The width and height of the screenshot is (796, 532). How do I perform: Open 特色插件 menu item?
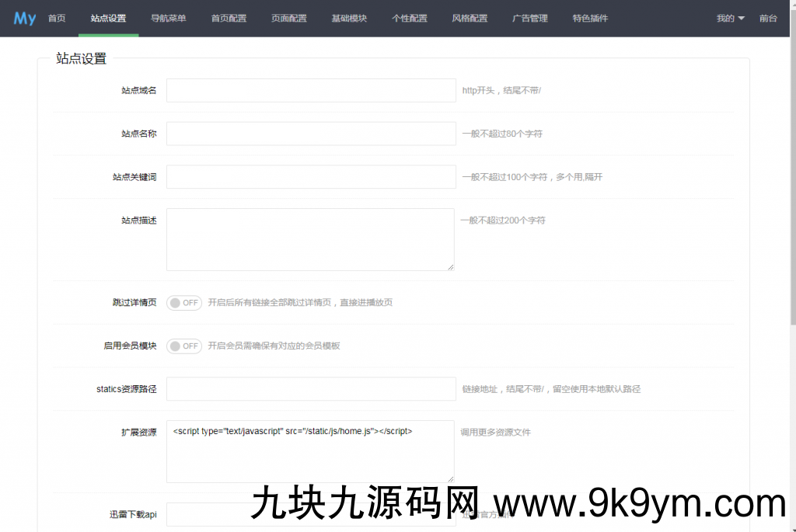pos(590,18)
